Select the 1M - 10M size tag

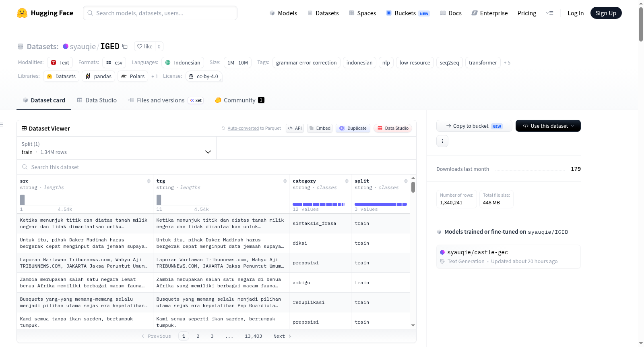point(237,62)
